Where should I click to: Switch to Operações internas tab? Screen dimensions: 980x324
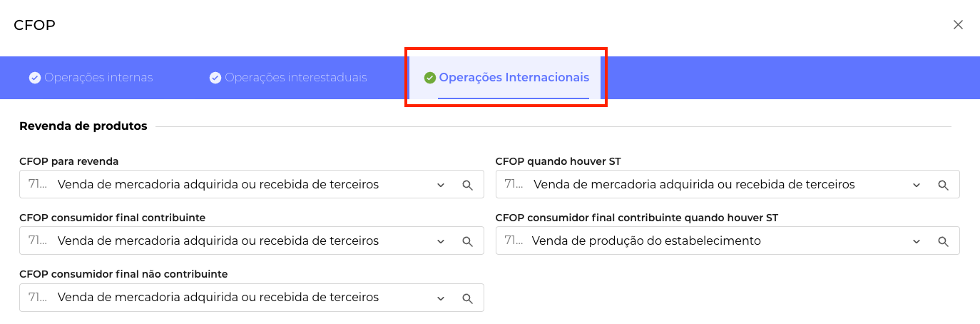[x=98, y=78]
